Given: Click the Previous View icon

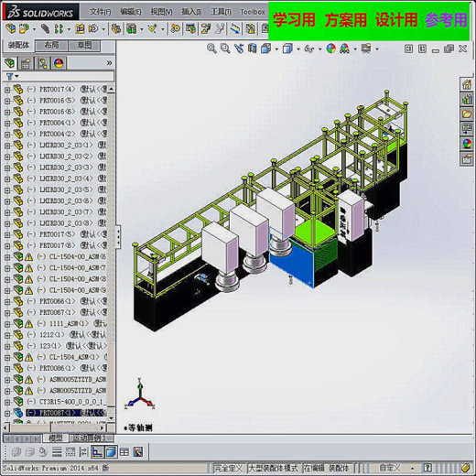Looking at the screenshot, I should tap(239, 49).
